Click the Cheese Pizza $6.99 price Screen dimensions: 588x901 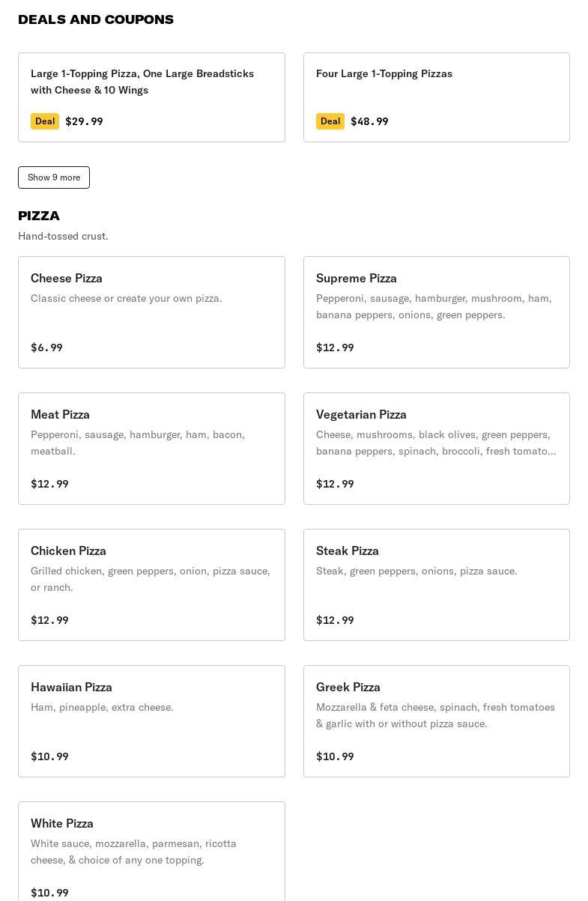click(x=46, y=348)
